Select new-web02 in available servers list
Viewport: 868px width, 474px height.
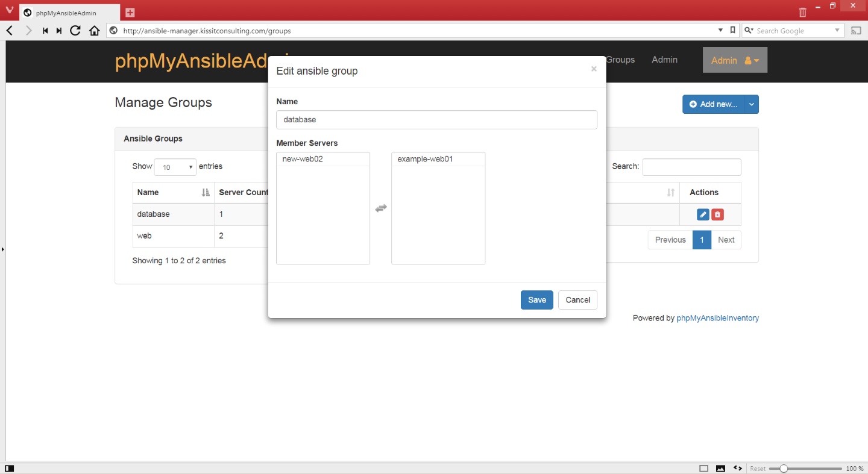coord(323,159)
